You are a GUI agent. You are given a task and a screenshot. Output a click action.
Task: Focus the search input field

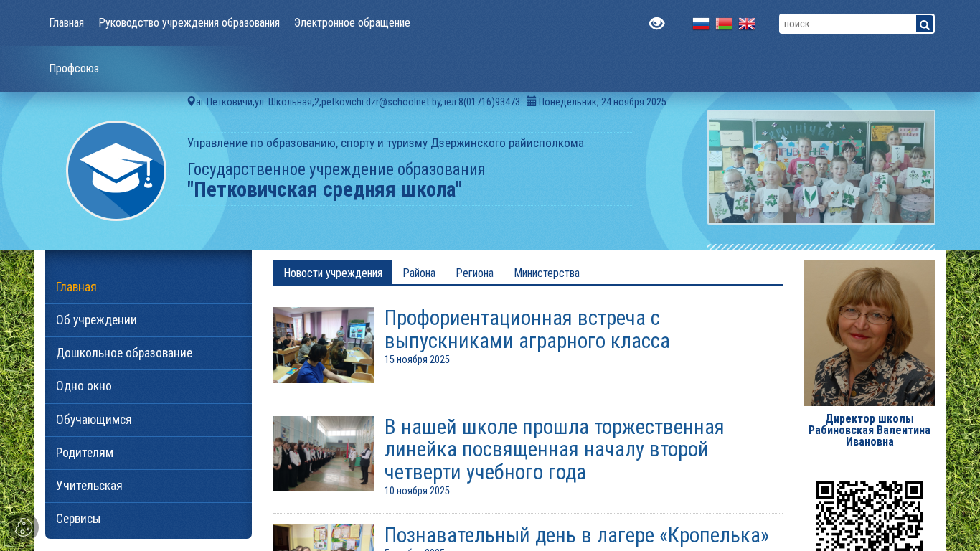tap(847, 24)
